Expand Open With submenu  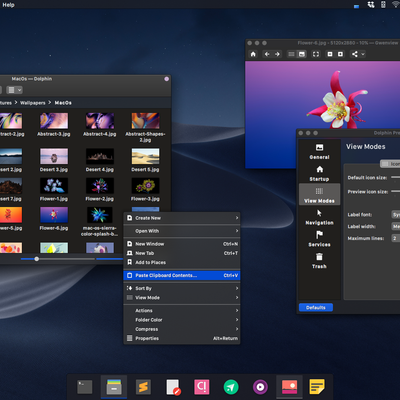tap(182, 231)
